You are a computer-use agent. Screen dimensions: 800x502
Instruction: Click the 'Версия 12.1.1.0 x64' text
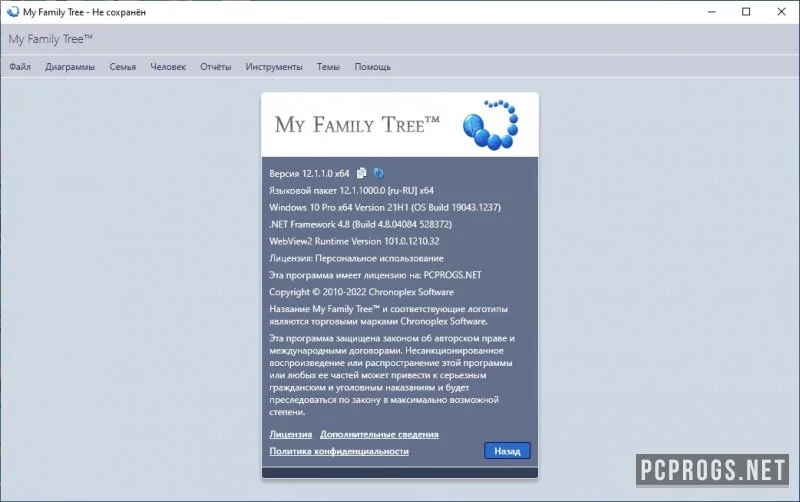309,174
